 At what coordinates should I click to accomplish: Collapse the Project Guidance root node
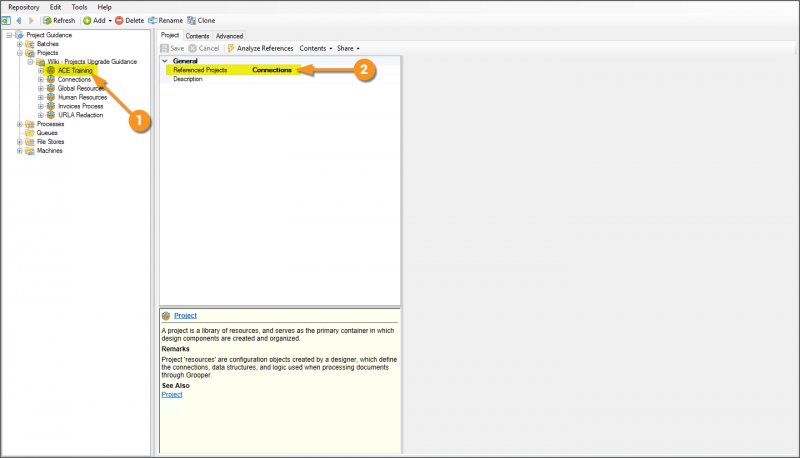[9, 35]
